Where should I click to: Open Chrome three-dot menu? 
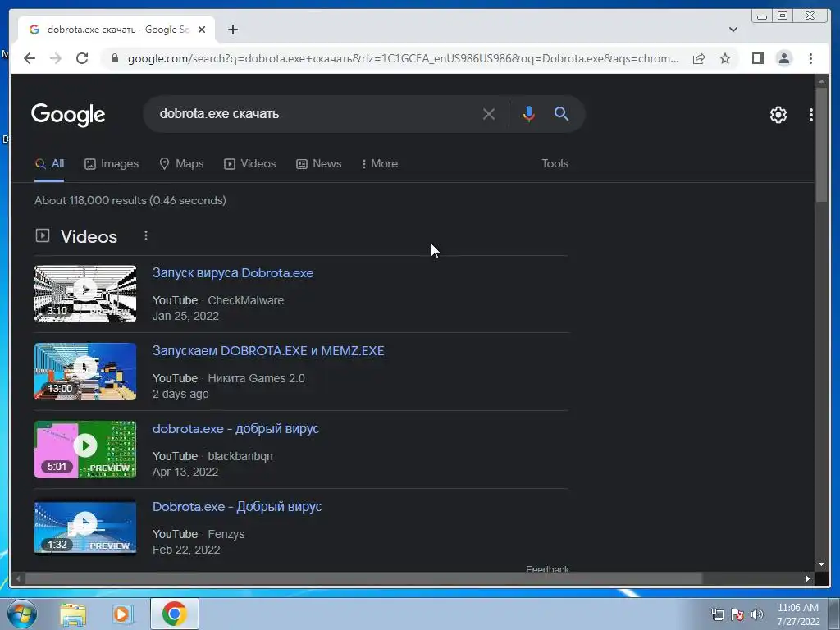(810, 58)
